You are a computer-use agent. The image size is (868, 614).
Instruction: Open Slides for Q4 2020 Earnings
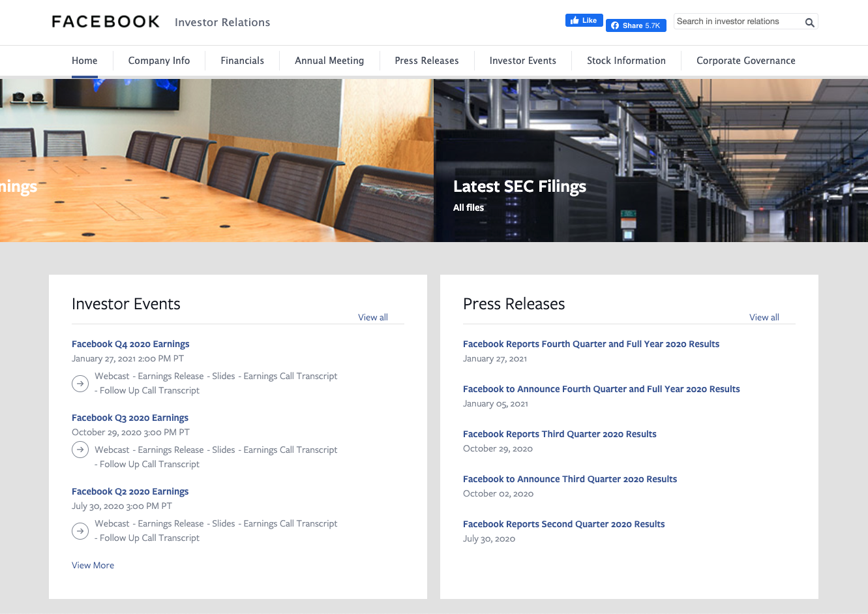(x=224, y=376)
